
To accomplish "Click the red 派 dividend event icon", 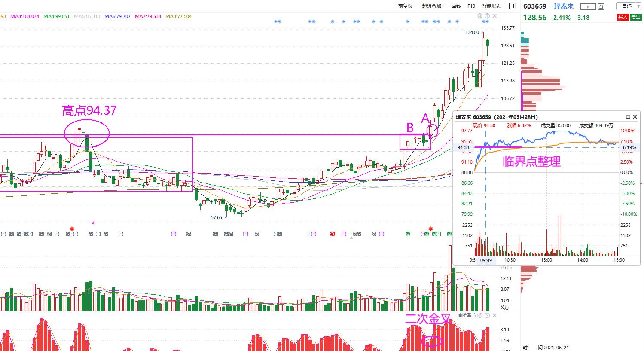I will click(332, 234).
